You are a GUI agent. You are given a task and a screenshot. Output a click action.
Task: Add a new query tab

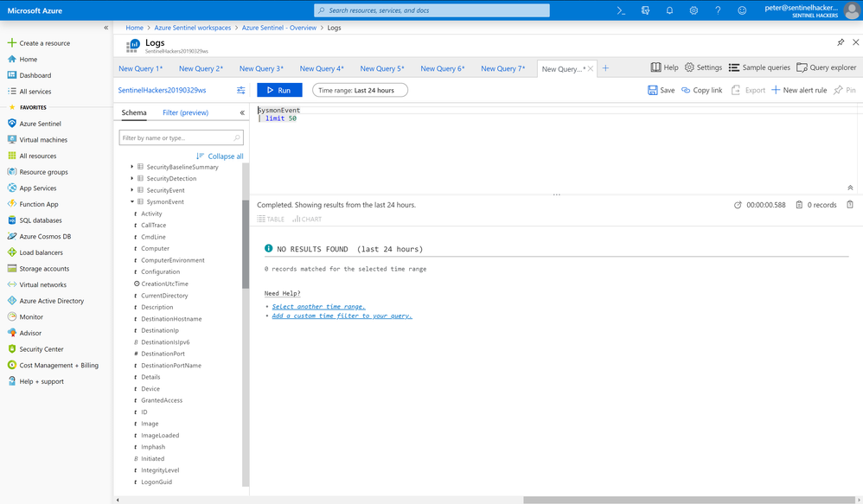(x=605, y=68)
